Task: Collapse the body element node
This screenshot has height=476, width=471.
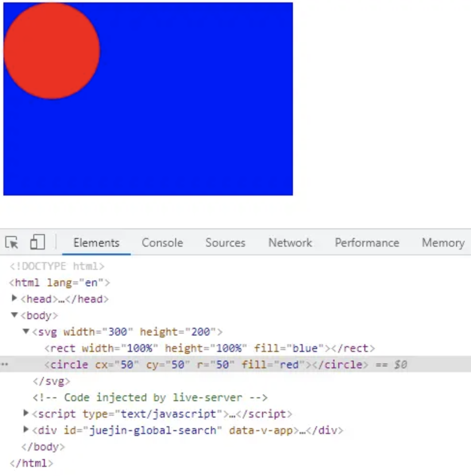Action: (x=14, y=314)
